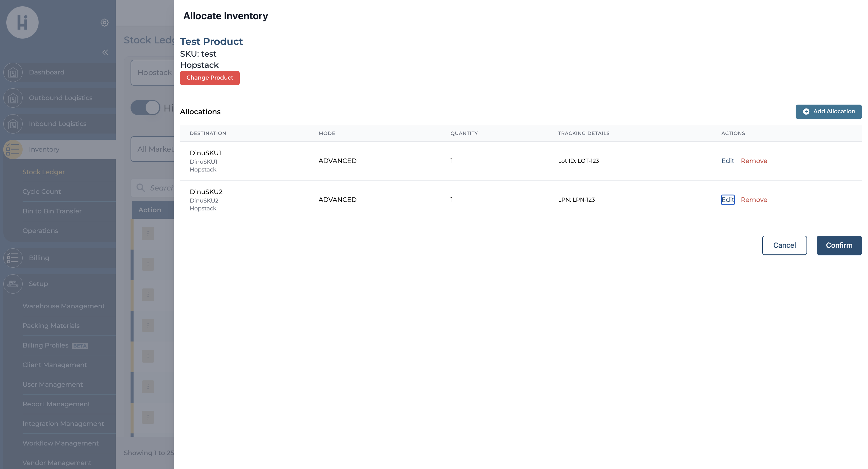The height and width of the screenshot is (469, 868).
Task: Remove the DinuSKU2 allocation
Action: [x=754, y=200]
